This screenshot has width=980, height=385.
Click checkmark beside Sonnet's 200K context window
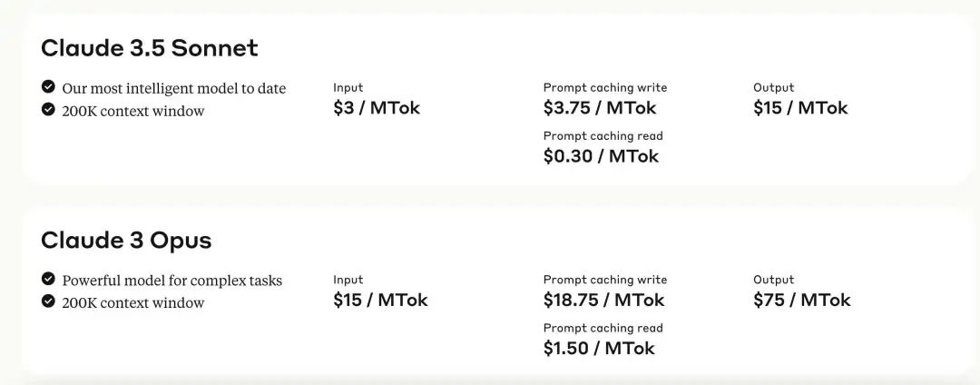48,110
